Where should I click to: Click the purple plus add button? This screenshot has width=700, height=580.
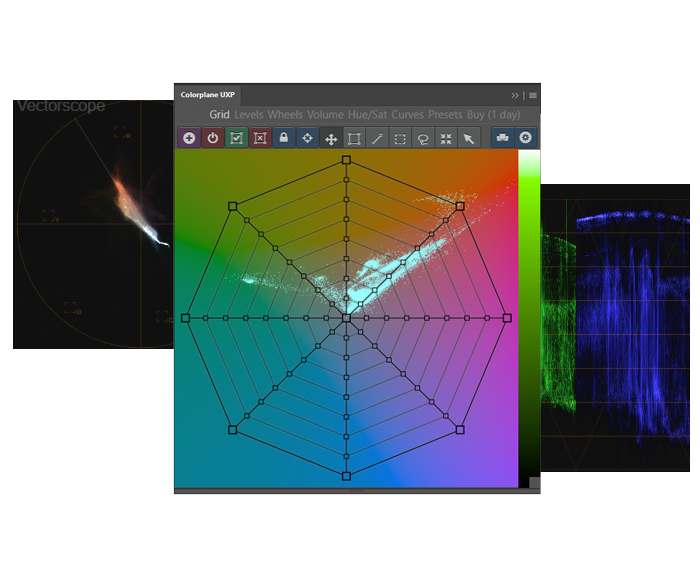189,138
